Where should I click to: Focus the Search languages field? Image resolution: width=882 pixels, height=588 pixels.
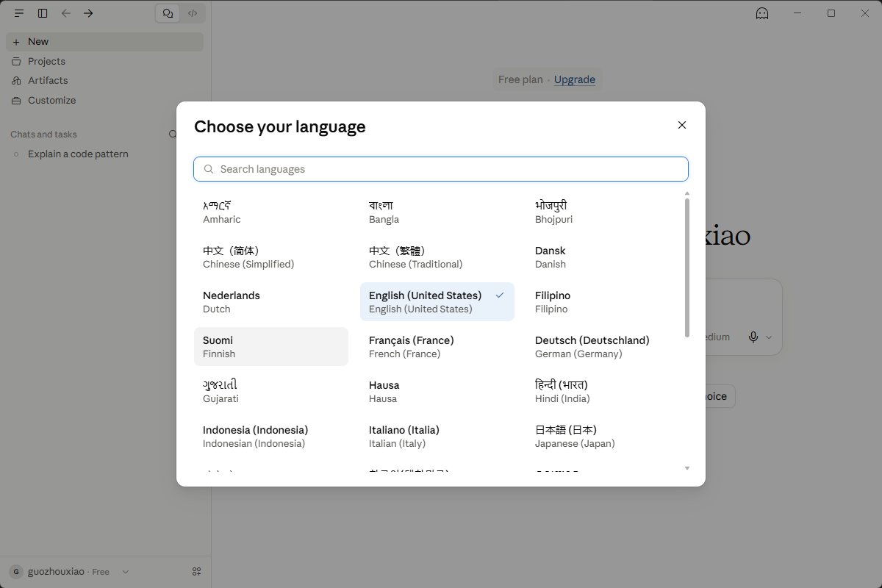coord(441,169)
